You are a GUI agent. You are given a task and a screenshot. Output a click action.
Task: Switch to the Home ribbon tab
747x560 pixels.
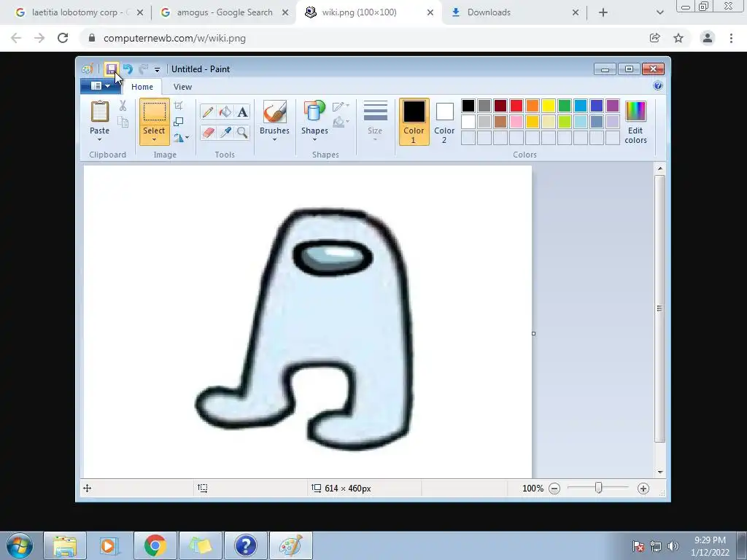[x=142, y=87]
